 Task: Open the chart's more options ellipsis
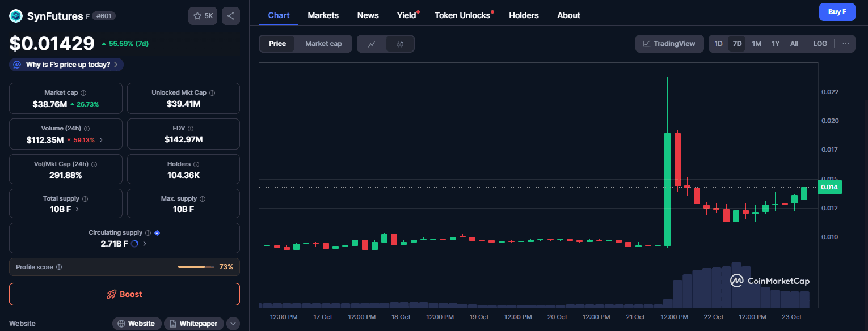click(x=845, y=43)
